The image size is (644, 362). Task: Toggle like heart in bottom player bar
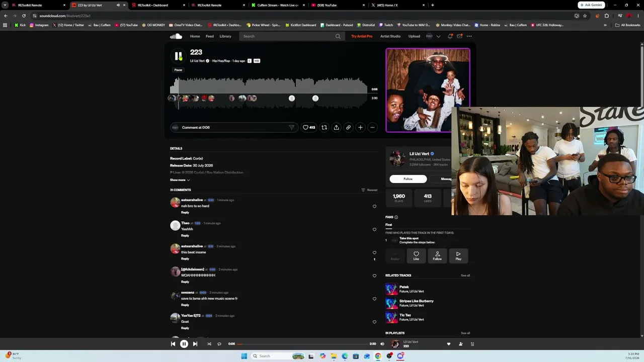449,344
